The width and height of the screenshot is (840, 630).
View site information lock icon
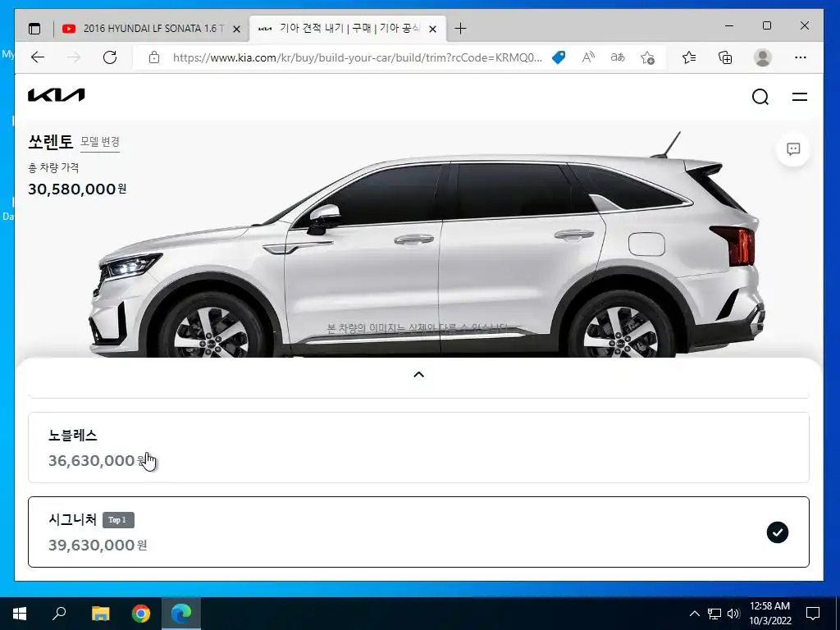pos(153,57)
